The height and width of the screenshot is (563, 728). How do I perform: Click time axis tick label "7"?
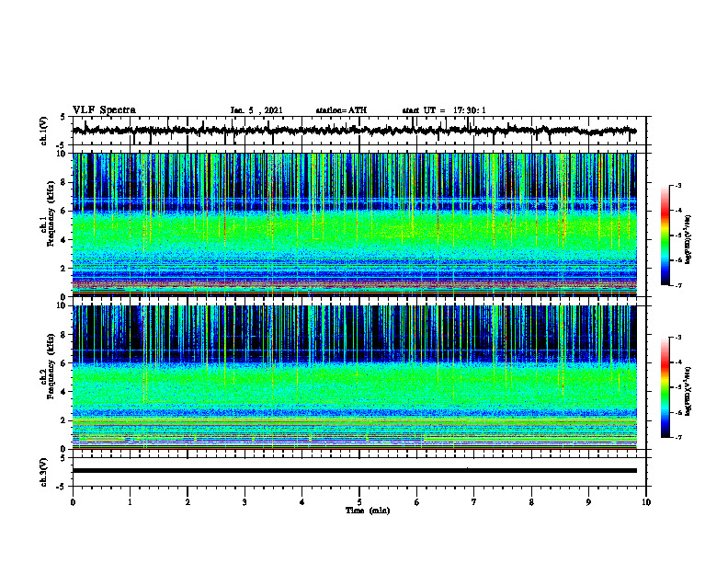pyautogui.click(x=474, y=502)
